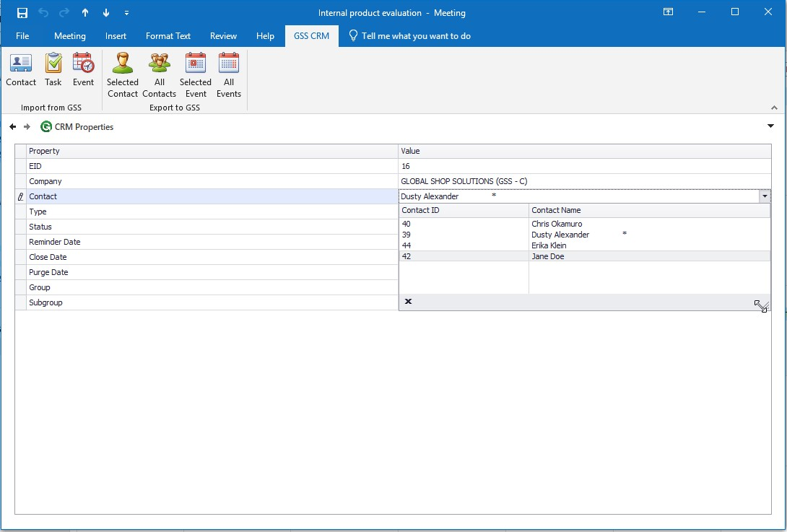Open the File tab
This screenshot has width=787, height=532.
pyautogui.click(x=22, y=36)
